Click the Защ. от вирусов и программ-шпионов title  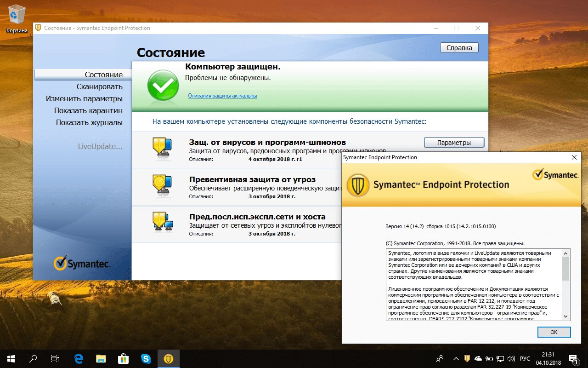[x=267, y=142]
